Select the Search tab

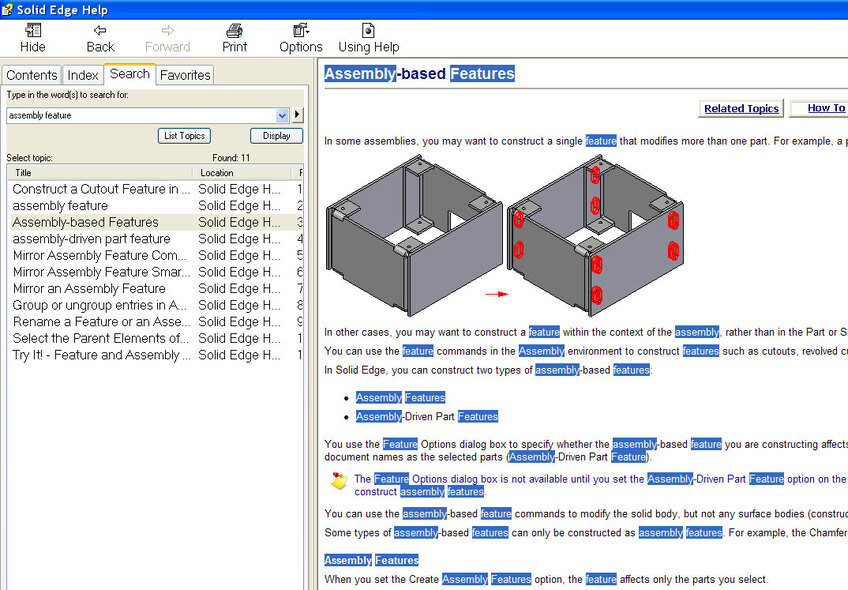(x=130, y=74)
